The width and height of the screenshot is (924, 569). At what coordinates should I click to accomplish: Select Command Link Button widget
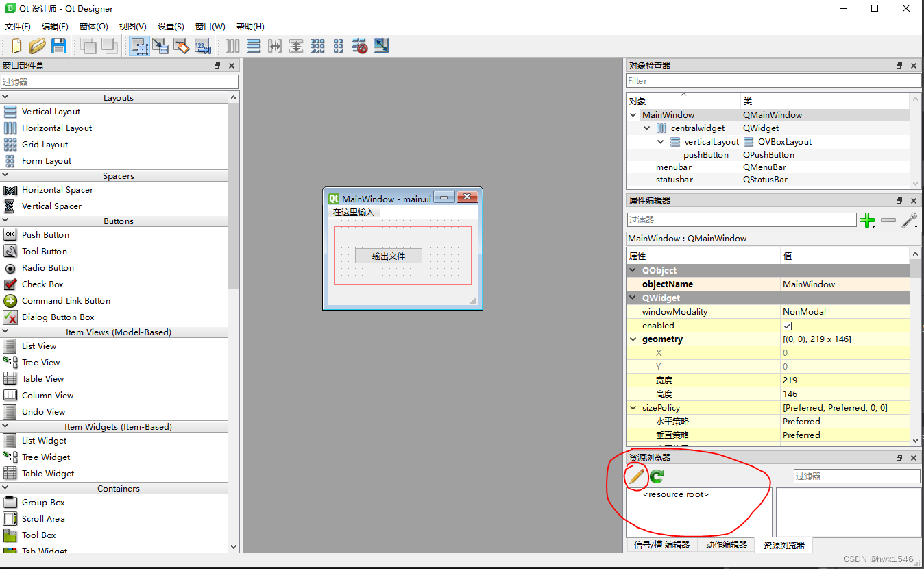coord(66,301)
